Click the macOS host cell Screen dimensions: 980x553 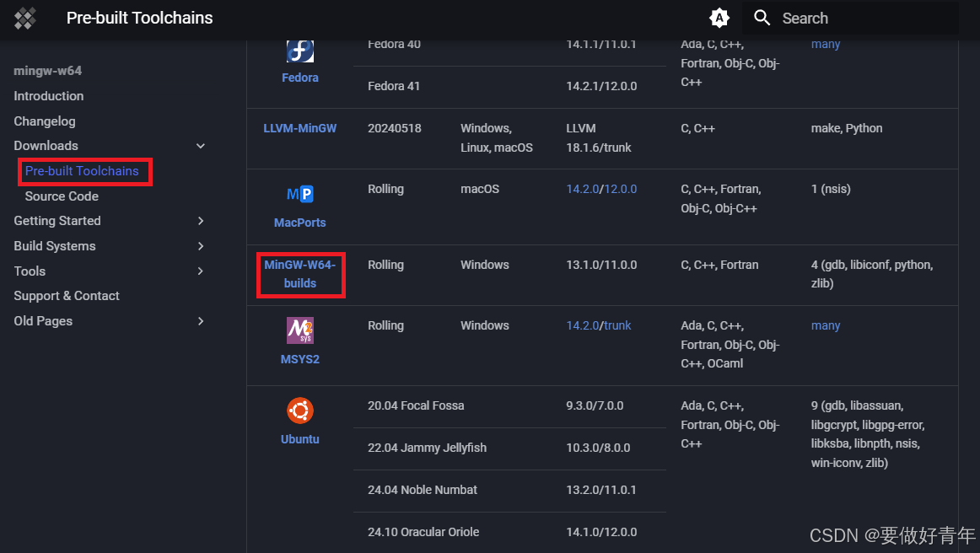coord(480,189)
